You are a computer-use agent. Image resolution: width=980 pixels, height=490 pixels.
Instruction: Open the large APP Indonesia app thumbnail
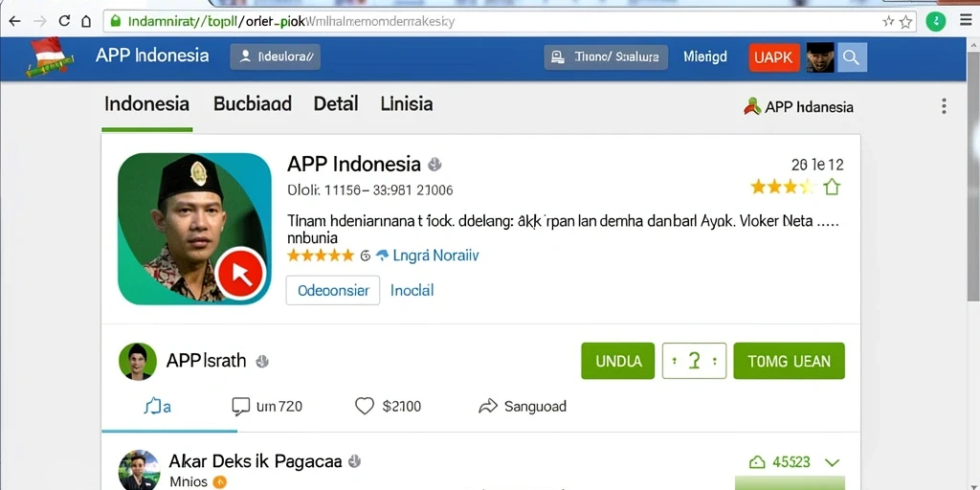coord(194,229)
